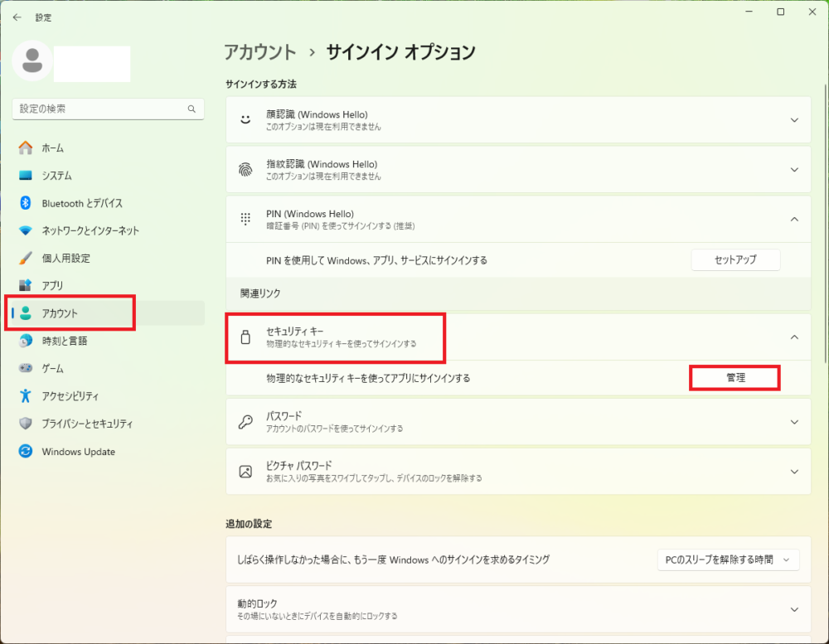Click the セットアップ button for PIN
Image resolution: width=829 pixels, height=644 pixels.
(735, 259)
